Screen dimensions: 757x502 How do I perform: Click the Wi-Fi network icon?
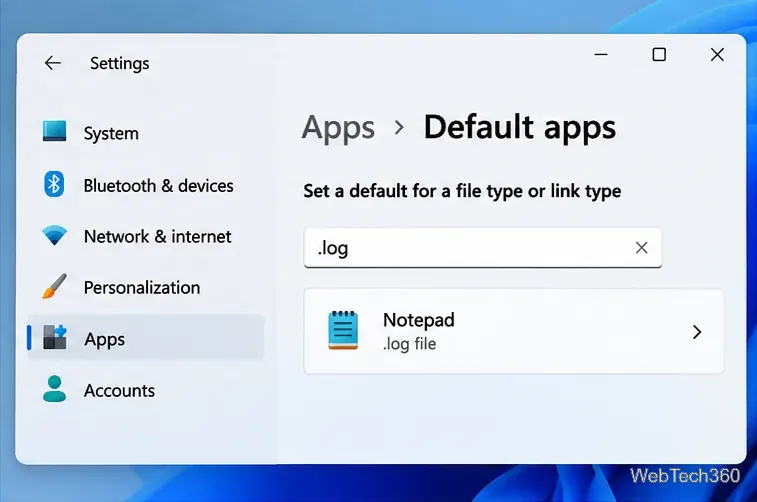point(54,236)
